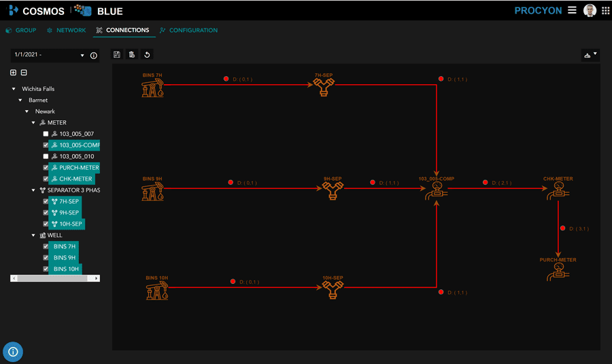Uncheck the CHK-METER checkbox
The width and height of the screenshot is (612, 364).
click(x=46, y=179)
